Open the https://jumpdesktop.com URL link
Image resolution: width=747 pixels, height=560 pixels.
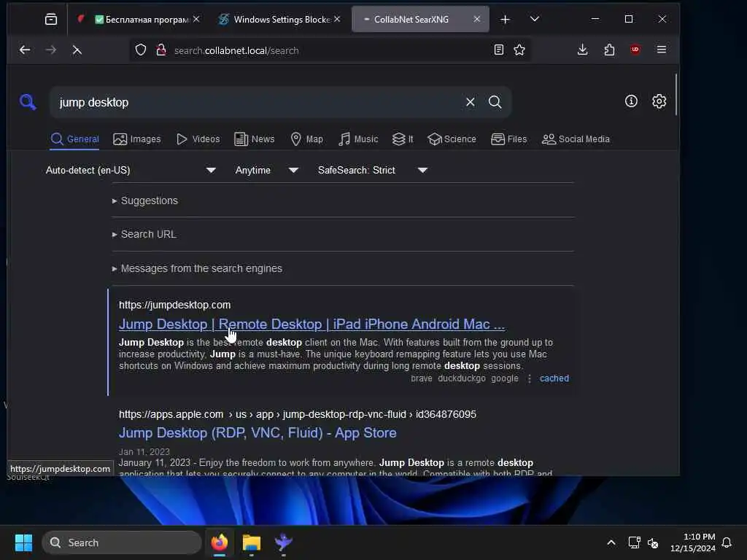point(175,305)
